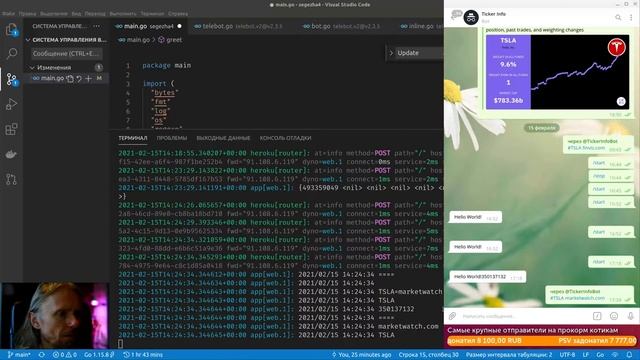Open the Терминал menu in the menu bar
Screen dimensions: 640x360
tap(152, 13)
